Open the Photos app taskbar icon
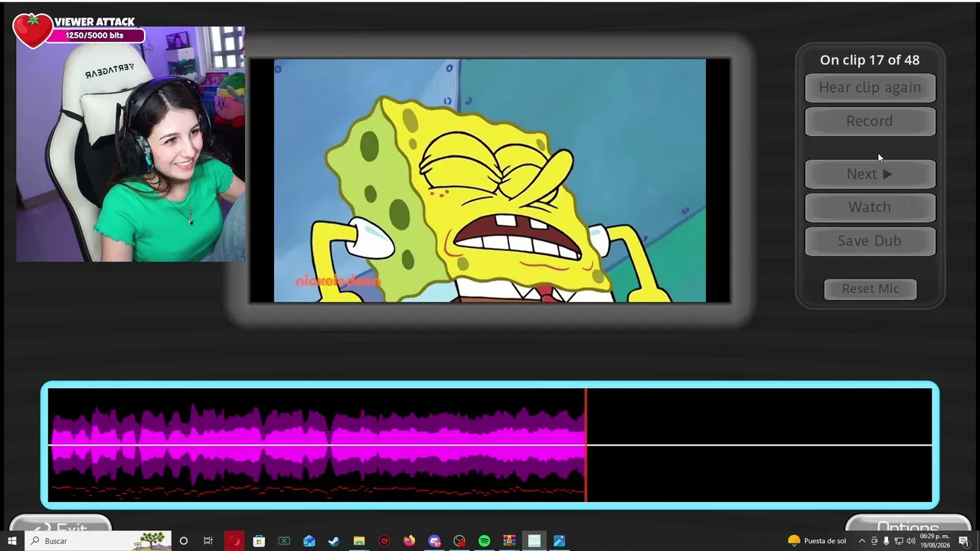 (x=560, y=541)
